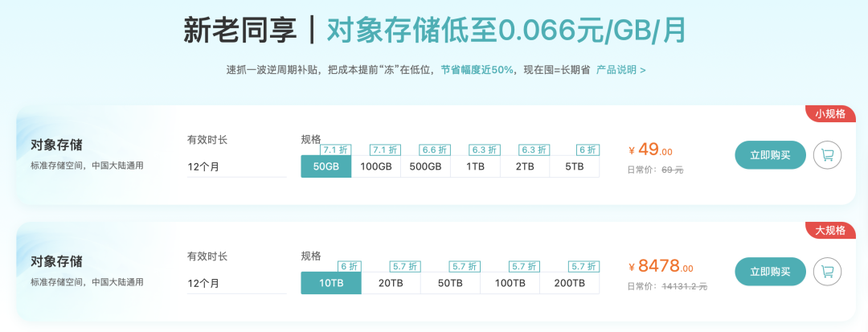Open 12个月 duration for large-spec plan
The image size is (868, 332).
click(x=237, y=283)
